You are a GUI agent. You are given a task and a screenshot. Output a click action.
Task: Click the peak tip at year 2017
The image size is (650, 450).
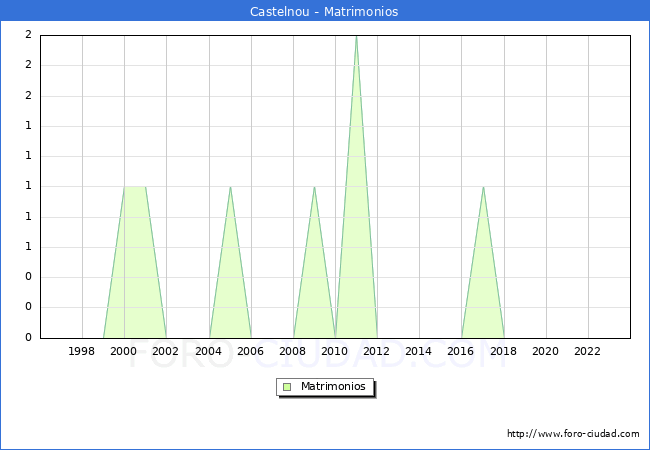483,187
